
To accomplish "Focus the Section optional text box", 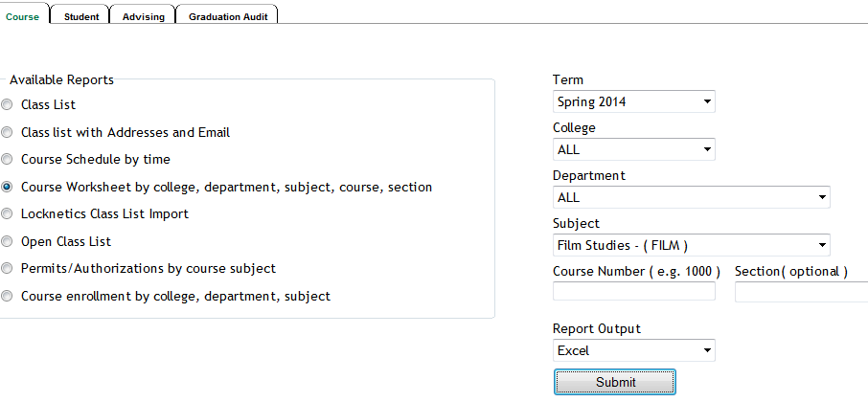I will click(801, 291).
